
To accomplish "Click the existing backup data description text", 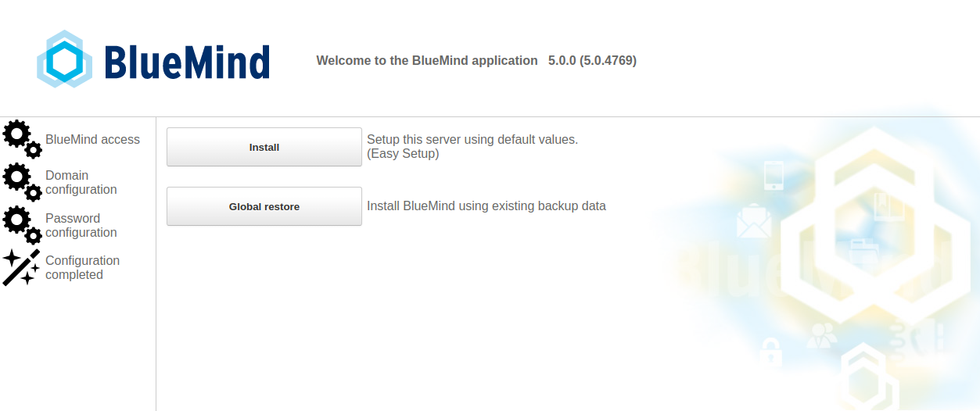I will 486,206.
